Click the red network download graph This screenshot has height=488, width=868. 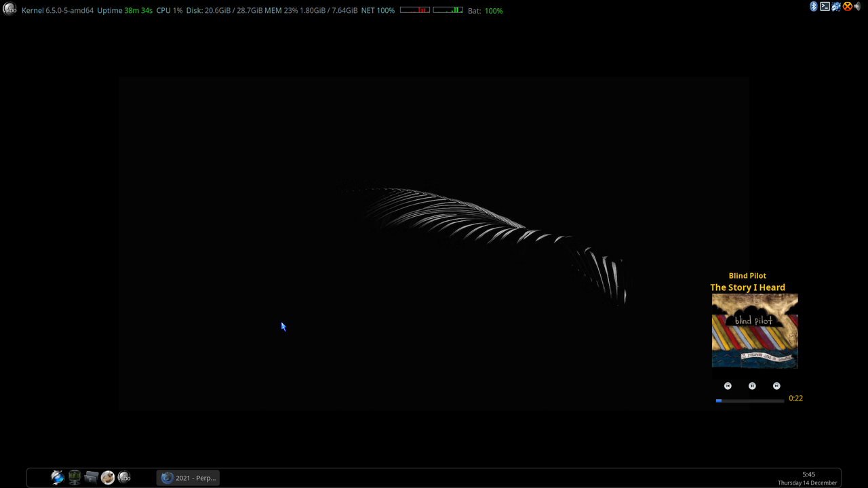(x=415, y=10)
